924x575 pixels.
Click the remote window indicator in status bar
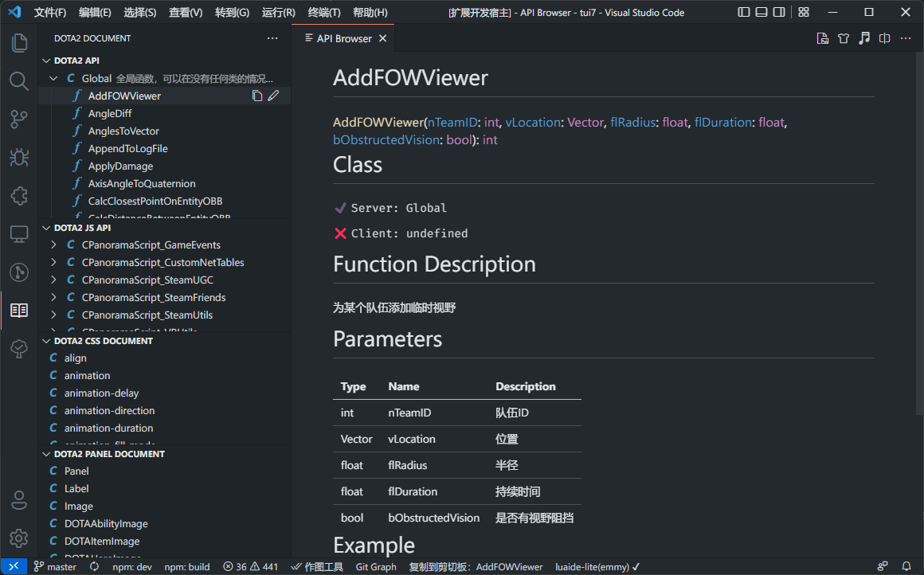(x=14, y=567)
